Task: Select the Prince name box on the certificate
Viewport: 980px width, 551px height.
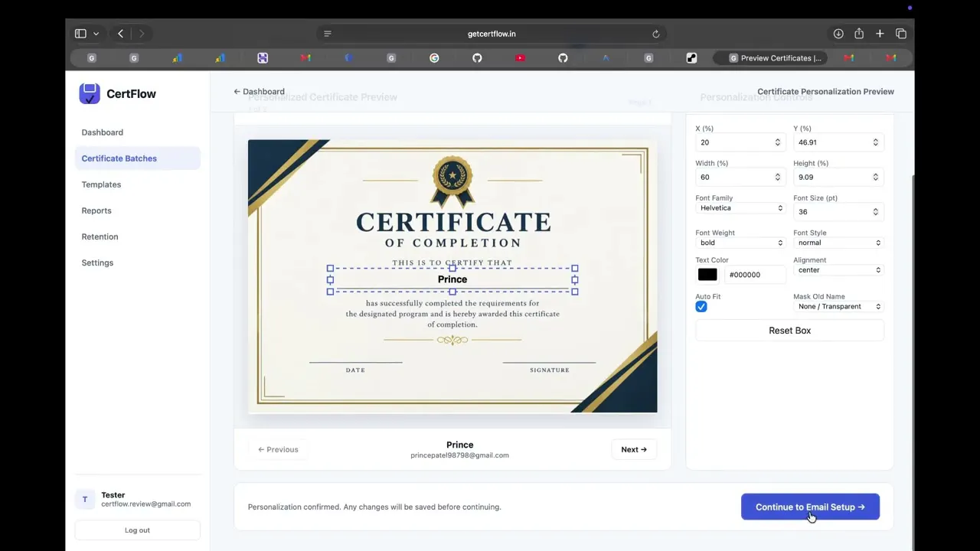Action: 452,279
